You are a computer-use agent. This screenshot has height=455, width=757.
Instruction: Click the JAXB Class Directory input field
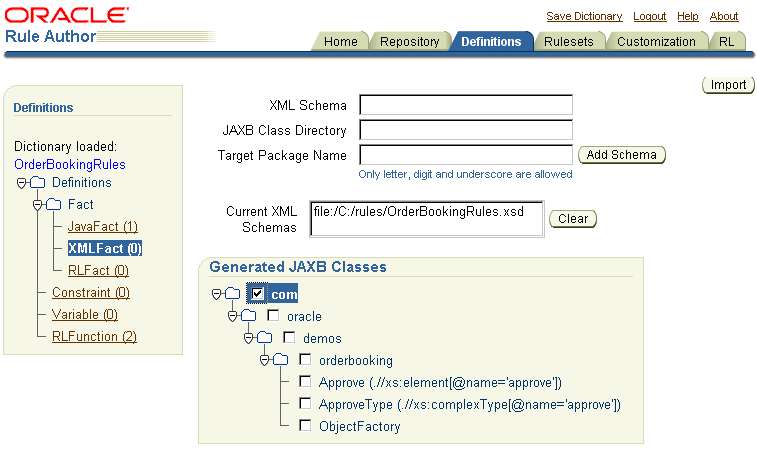click(x=466, y=130)
